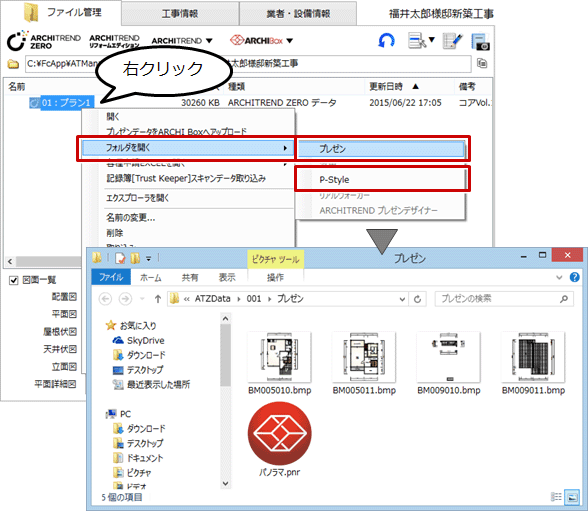The image size is (588, 511).
Task: Choose 削除 in the context menu
Action: (115, 233)
